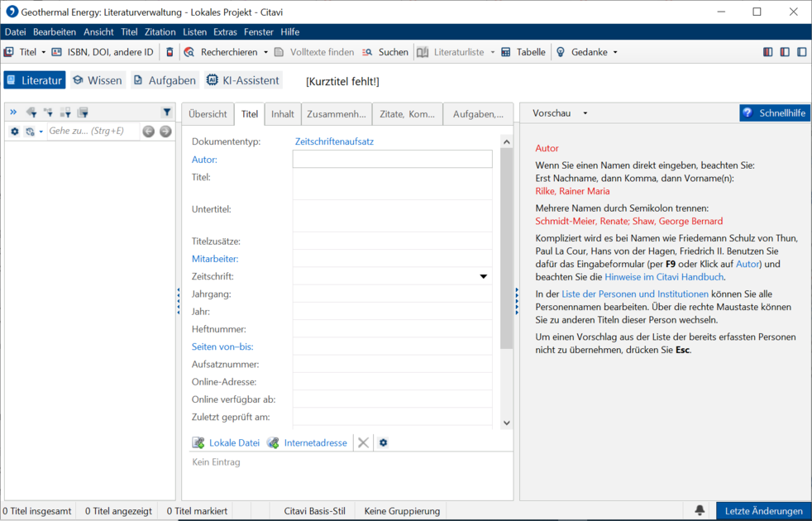
Task: Toggle the right preview panel layout icon
Action: pyautogui.click(x=801, y=52)
